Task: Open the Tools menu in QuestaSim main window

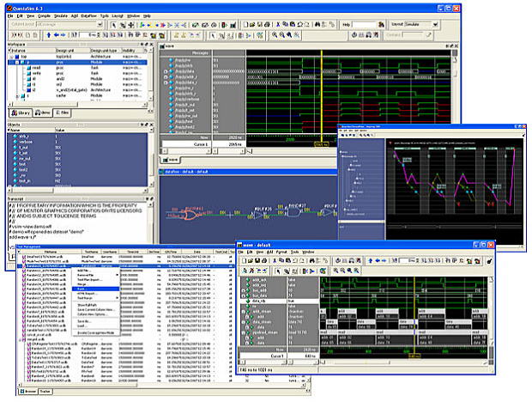Action: tap(105, 16)
